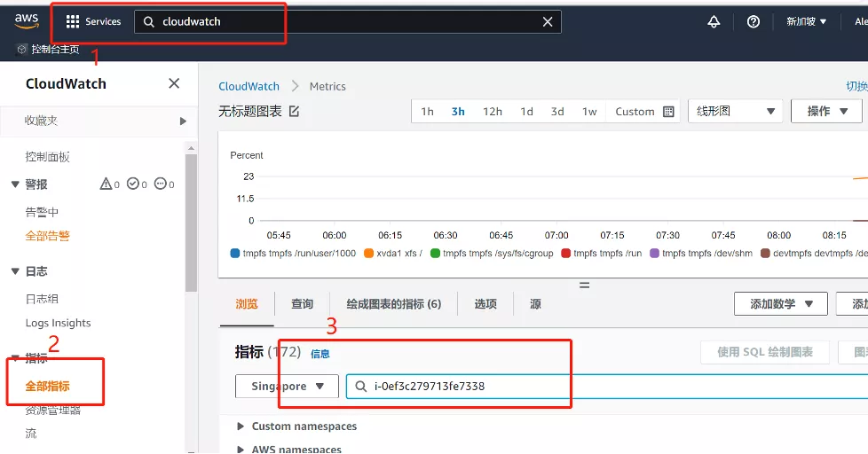Open the 新加坡 region dropdown
Viewport: 868px width, 454px height.
click(807, 21)
